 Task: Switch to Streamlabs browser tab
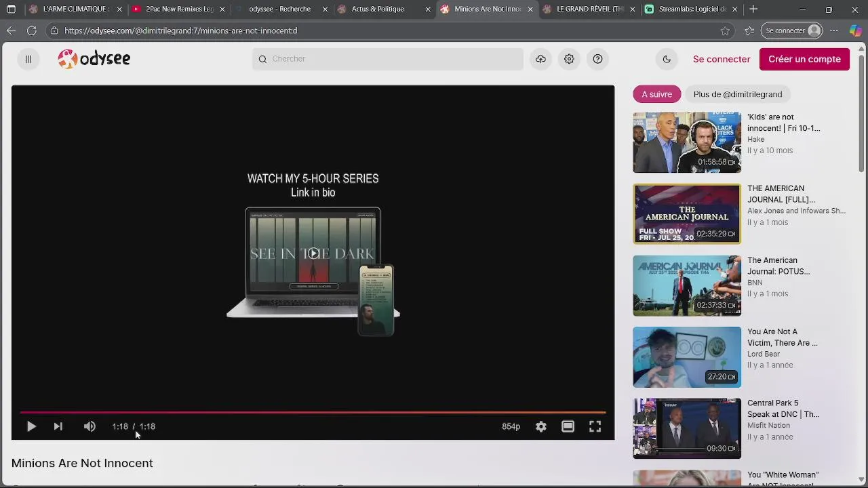692,9
